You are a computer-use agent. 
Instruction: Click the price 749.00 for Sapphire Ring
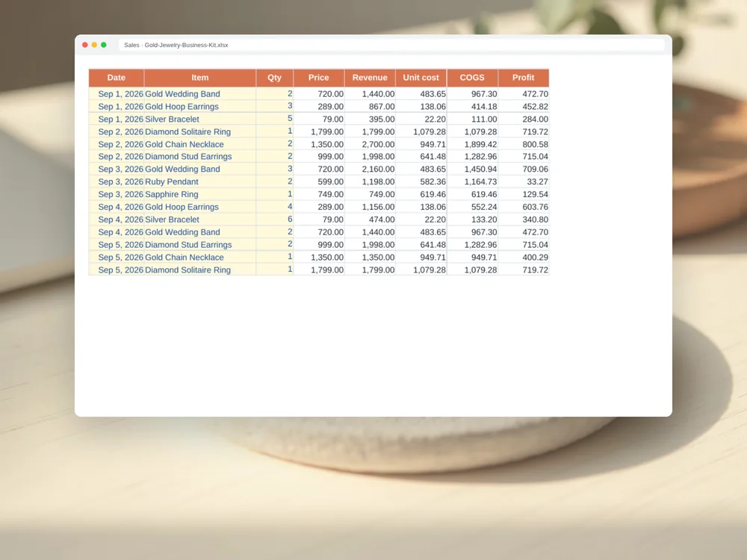pos(331,194)
